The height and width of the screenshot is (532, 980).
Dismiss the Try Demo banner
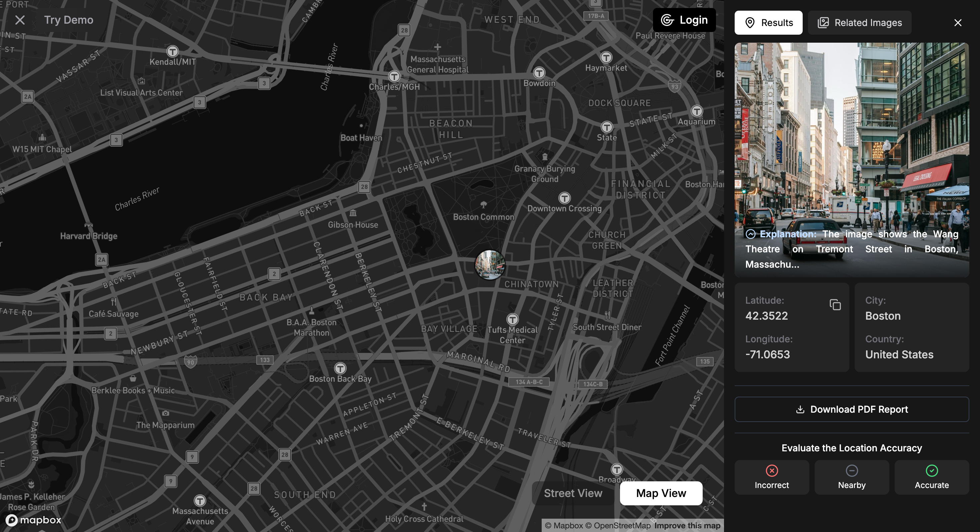(20, 20)
